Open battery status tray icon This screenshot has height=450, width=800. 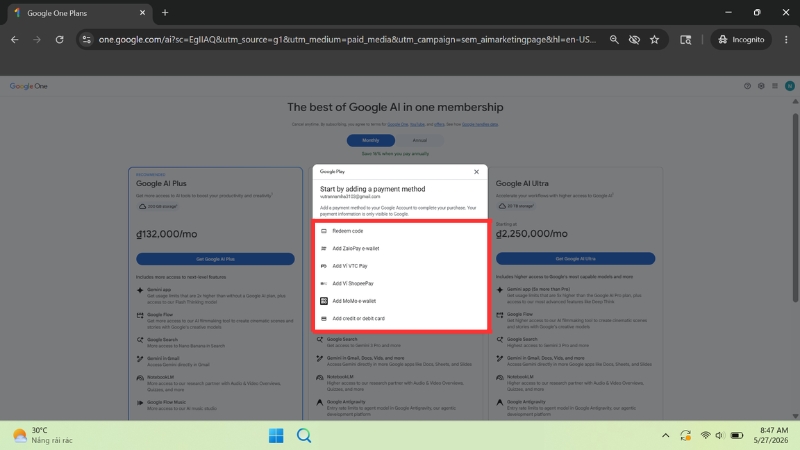pyautogui.click(x=737, y=435)
